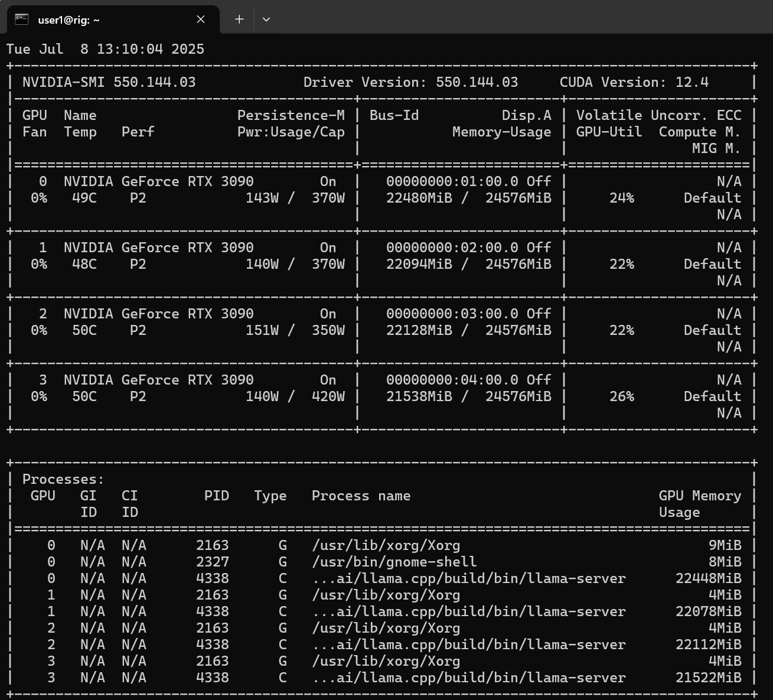The width and height of the screenshot is (773, 700).
Task: Close the user1@rig: ~ tab
Action: 201,19
